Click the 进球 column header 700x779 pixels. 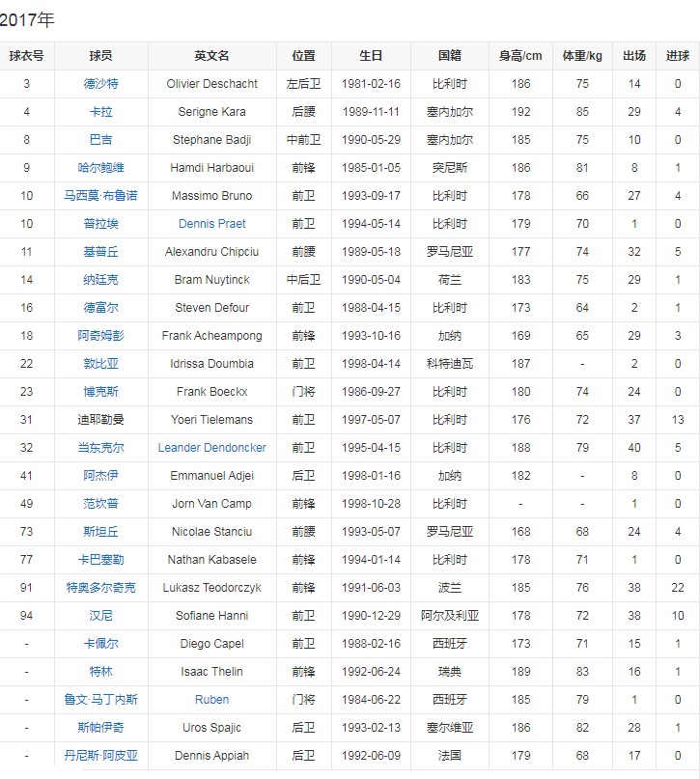(x=677, y=56)
